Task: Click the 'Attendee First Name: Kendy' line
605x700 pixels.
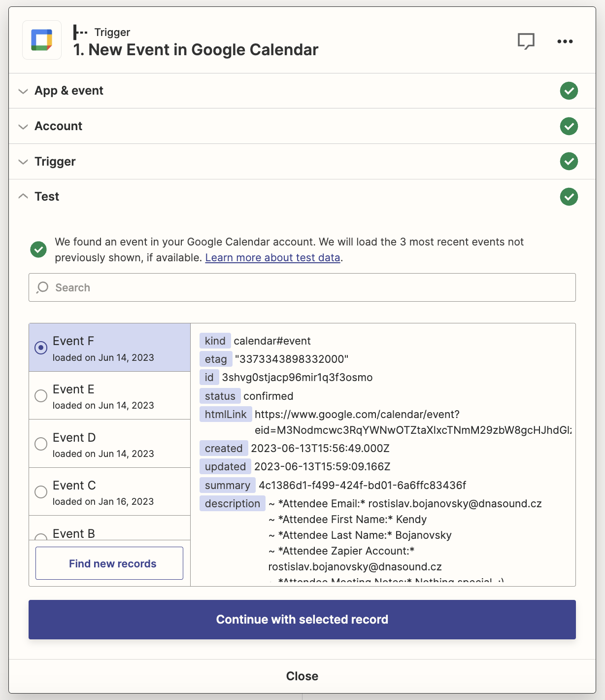Action: [347, 519]
